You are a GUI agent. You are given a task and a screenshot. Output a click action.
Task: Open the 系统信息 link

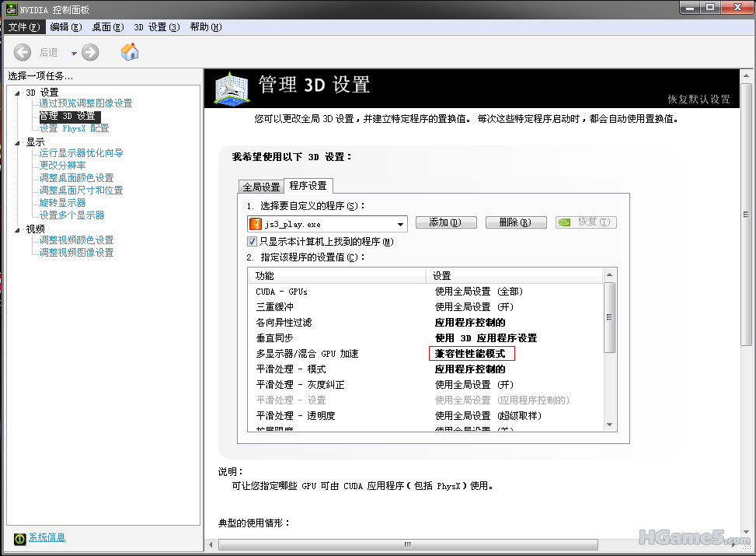pyautogui.click(x=47, y=537)
